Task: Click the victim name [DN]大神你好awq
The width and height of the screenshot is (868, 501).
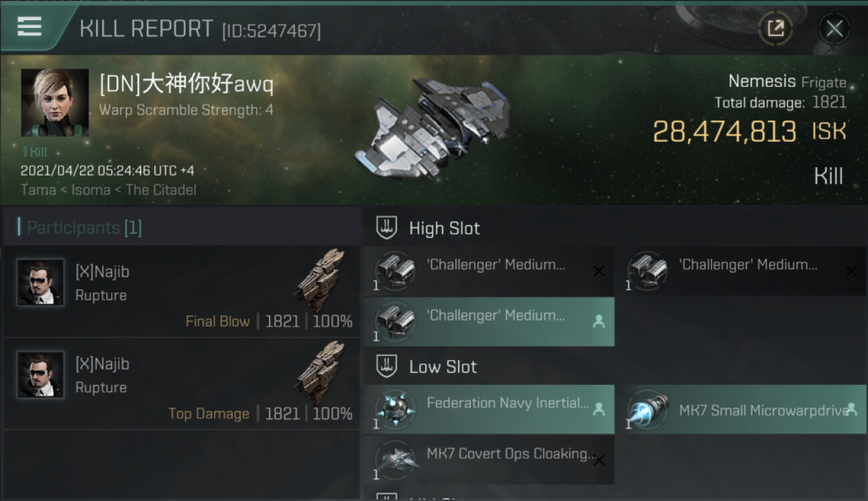Action: point(186,85)
